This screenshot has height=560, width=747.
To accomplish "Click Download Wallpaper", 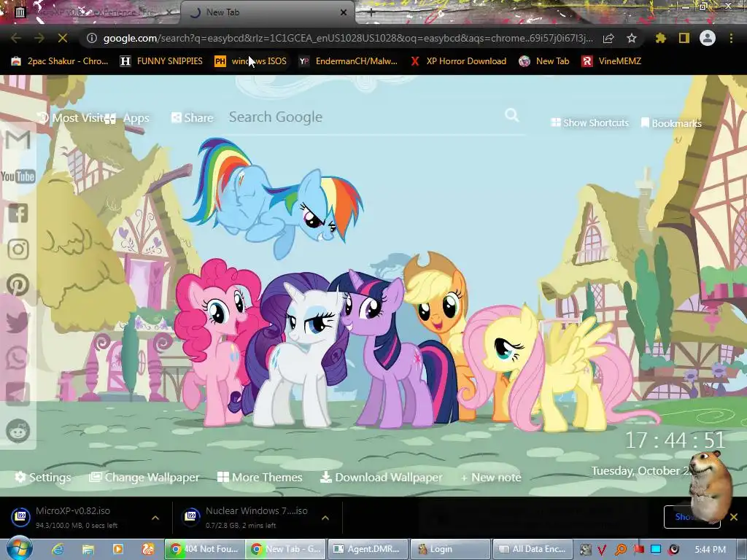I will (x=381, y=477).
